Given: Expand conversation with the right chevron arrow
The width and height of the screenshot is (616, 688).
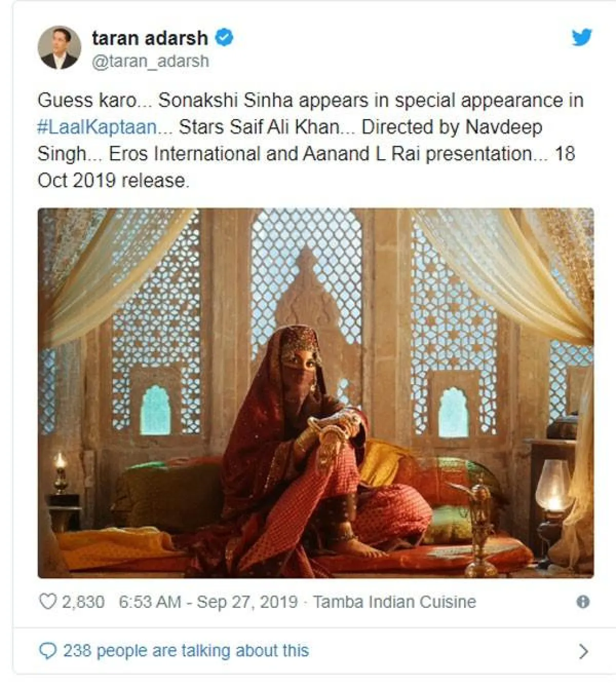Looking at the screenshot, I should tap(583, 651).
